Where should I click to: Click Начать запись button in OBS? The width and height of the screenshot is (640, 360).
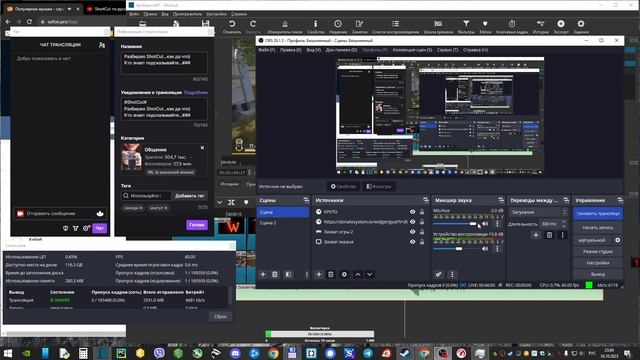point(598,227)
